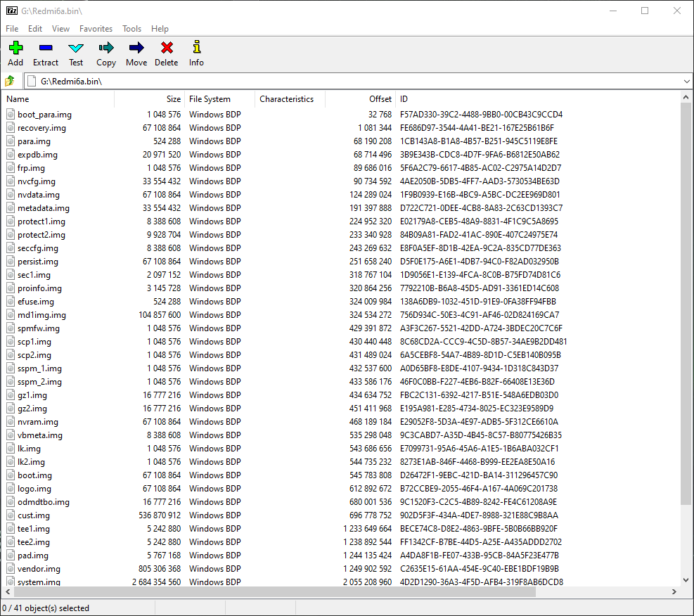
Task: Select the logo.img file name
Action: coord(34,489)
